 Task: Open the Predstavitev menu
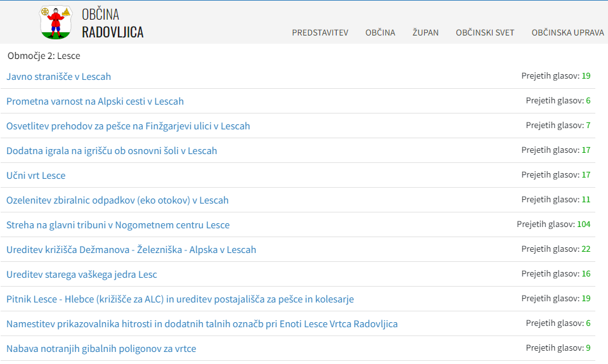coord(320,33)
